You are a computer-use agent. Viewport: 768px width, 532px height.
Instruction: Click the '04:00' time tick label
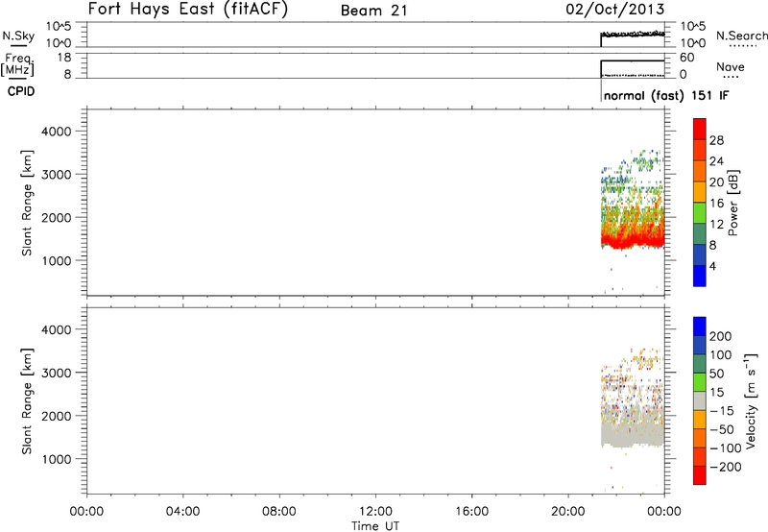pyautogui.click(x=182, y=512)
